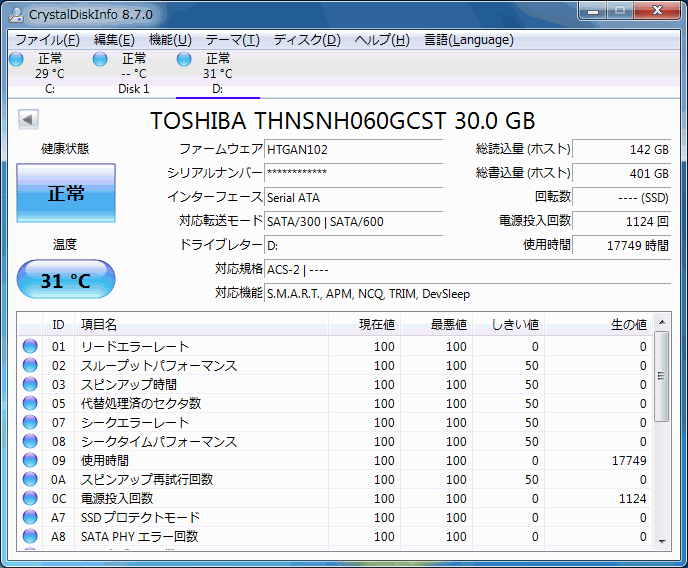Screen dimensions: 688x568
Task: Click status orb of row 05 代替処理済のセクタ数
Action: coord(30,403)
